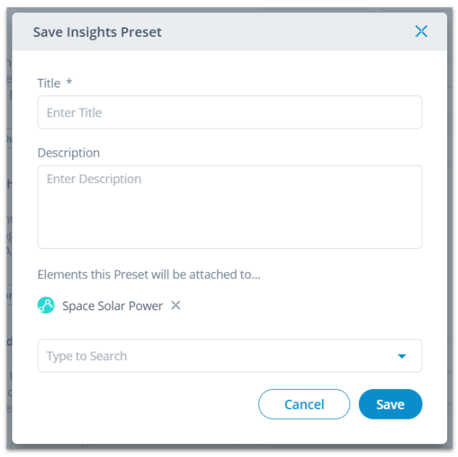This screenshot has height=457, width=458.
Task: Select the Space Solar Power element label
Action: [x=112, y=306]
